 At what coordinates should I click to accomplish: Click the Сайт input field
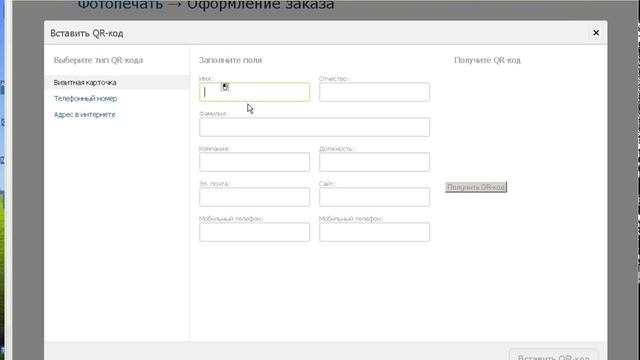point(374,197)
